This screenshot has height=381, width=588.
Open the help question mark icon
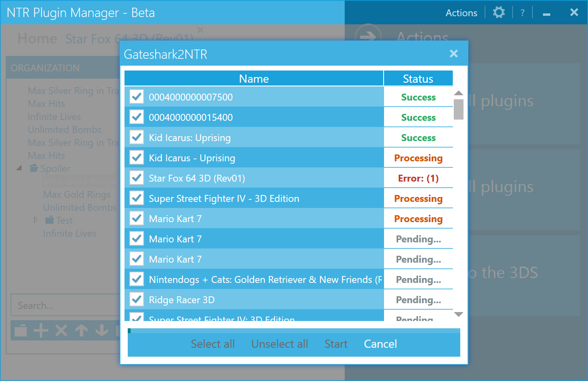[x=522, y=13]
